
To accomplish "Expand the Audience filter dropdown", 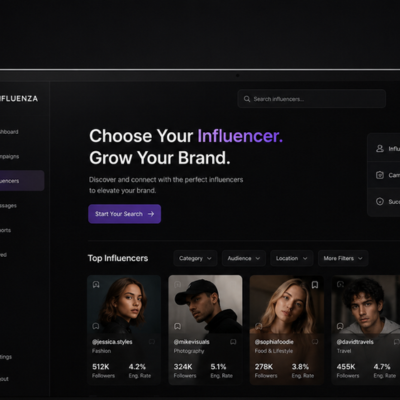I will 244,258.
